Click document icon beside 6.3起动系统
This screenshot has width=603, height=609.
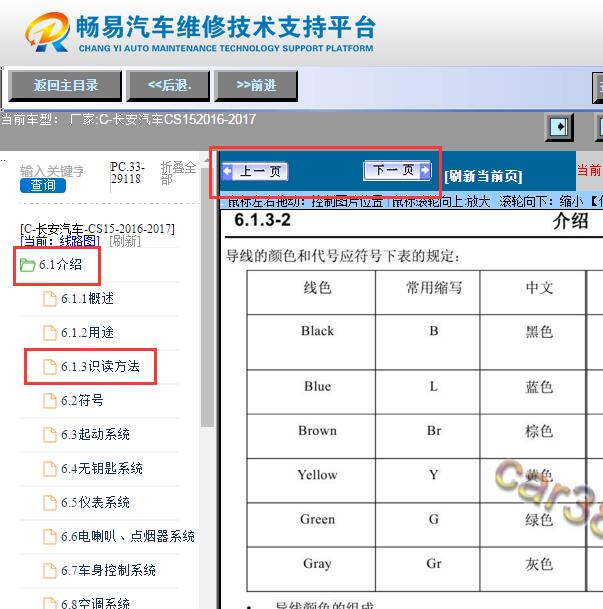point(50,435)
